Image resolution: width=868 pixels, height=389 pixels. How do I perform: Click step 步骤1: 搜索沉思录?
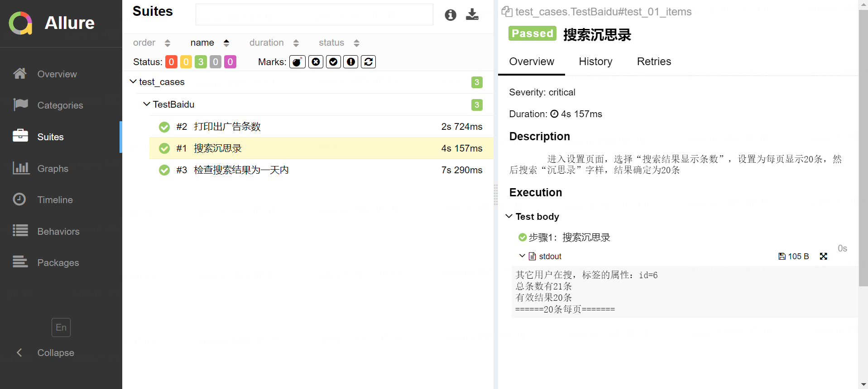[565, 237]
